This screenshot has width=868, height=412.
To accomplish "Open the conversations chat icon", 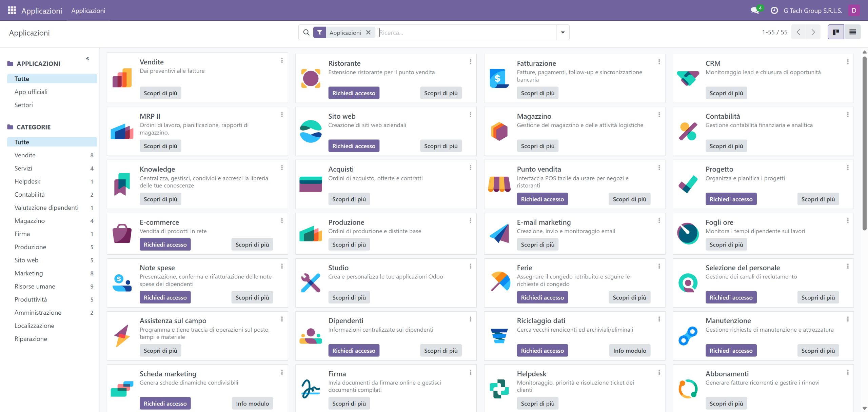I will pyautogui.click(x=755, y=11).
